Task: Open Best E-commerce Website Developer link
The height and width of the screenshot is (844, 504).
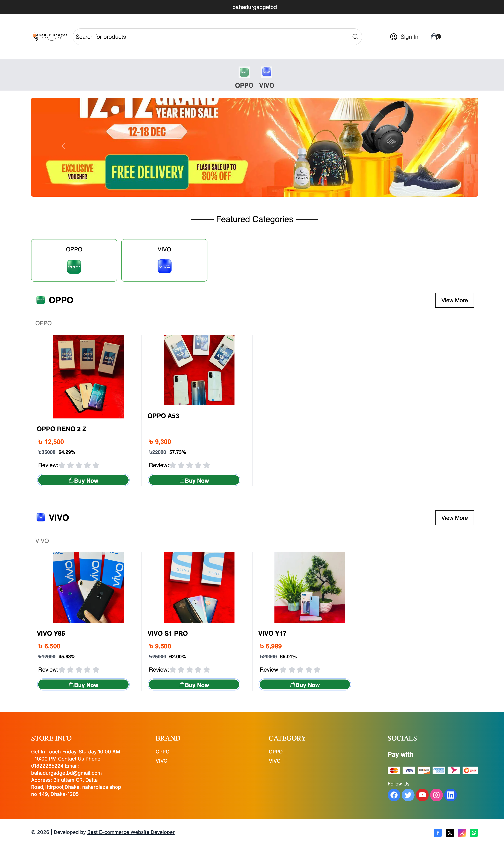Action: pos(131,832)
